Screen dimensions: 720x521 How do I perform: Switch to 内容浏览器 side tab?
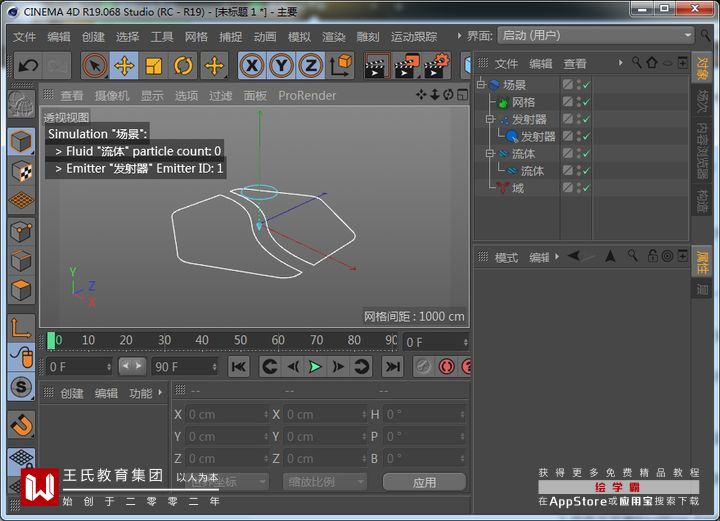[x=702, y=150]
